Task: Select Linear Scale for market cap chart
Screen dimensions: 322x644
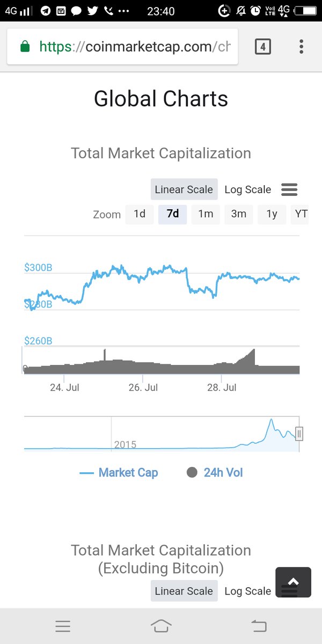Action: coord(184,189)
